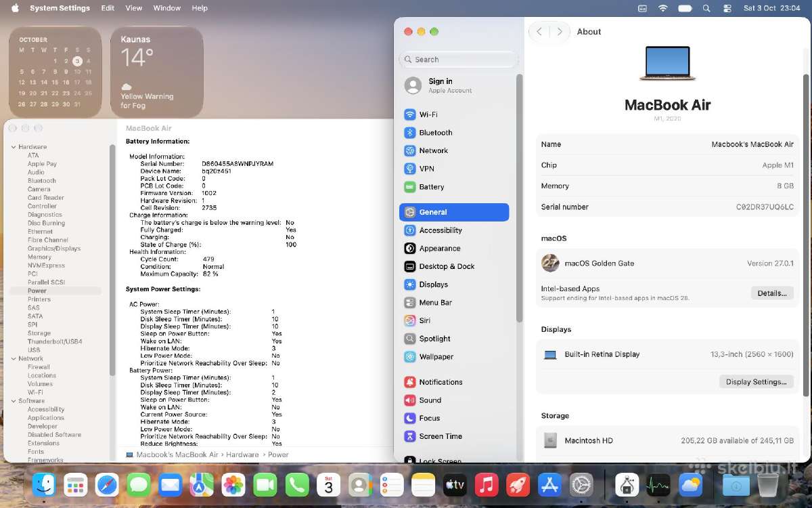Open Bluetooth settings in the sidebar

(454, 133)
